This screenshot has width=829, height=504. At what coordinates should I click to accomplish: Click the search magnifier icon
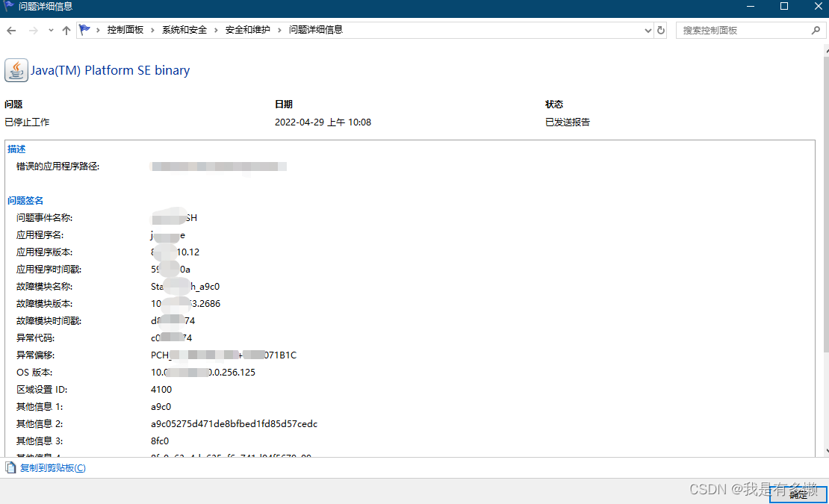(816, 31)
